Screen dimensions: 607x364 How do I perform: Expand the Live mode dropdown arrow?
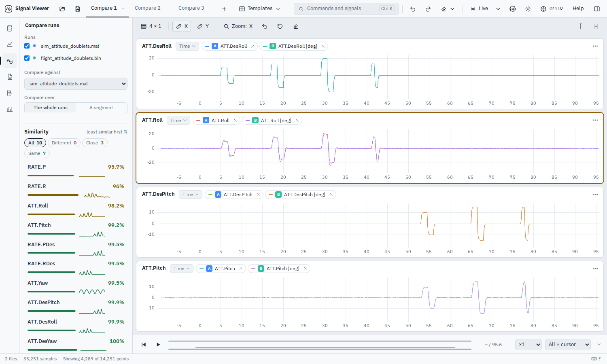coord(498,8)
